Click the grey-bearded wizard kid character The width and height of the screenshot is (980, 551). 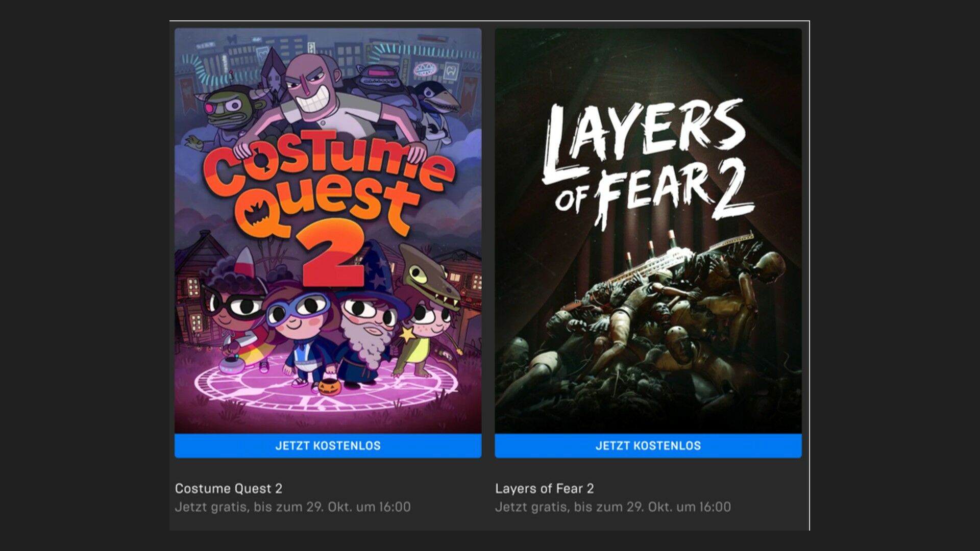pyautogui.click(x=369, y=327)
